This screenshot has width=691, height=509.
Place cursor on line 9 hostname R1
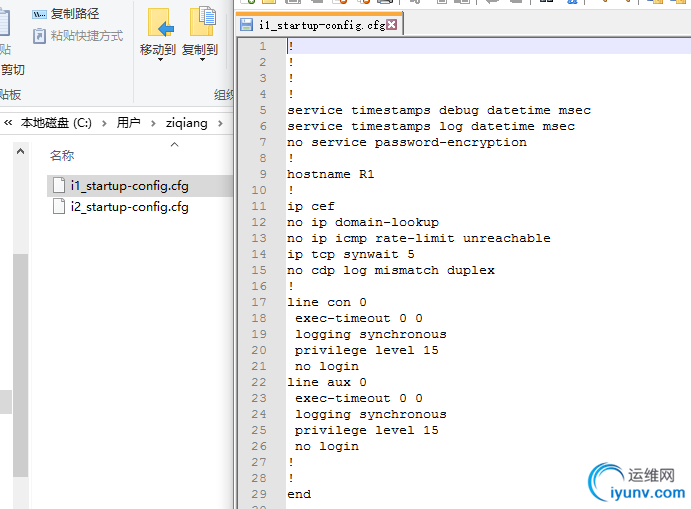pos(331,174)
